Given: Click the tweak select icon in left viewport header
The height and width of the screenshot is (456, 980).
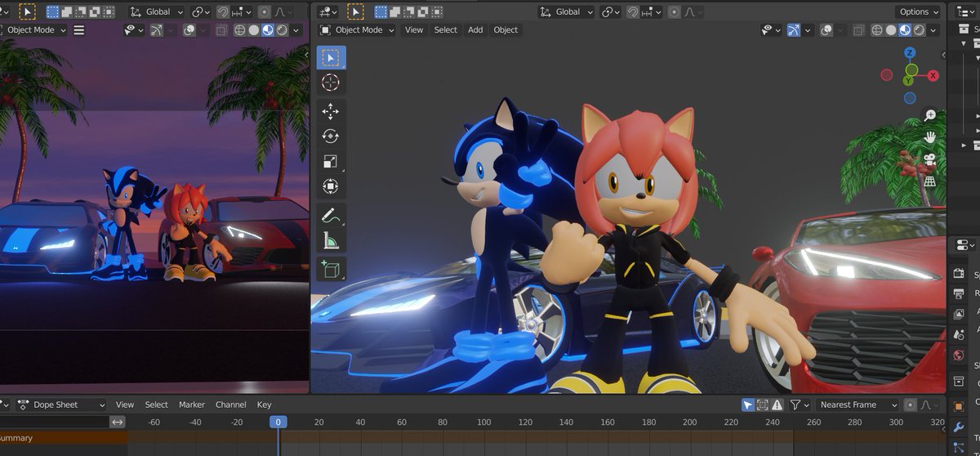Looking at the screenshot, I should click(28, 11).
